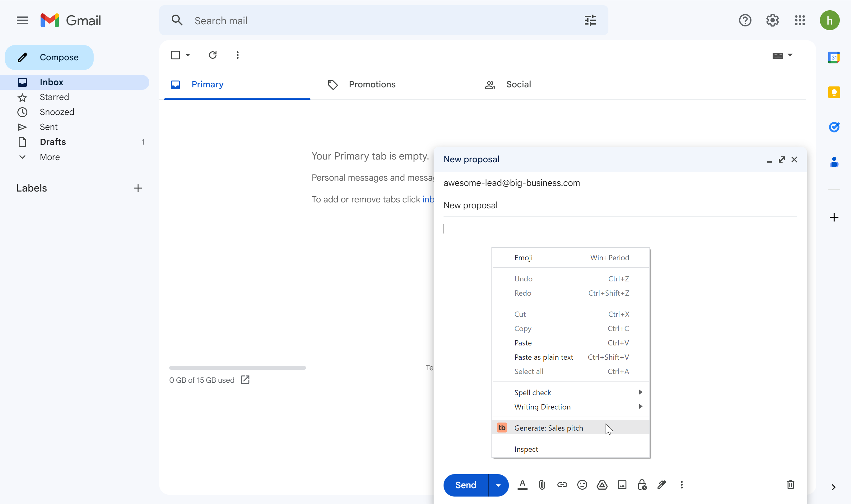Open Google apps grid
Screen dimensions: 851x504
(800, 21)
